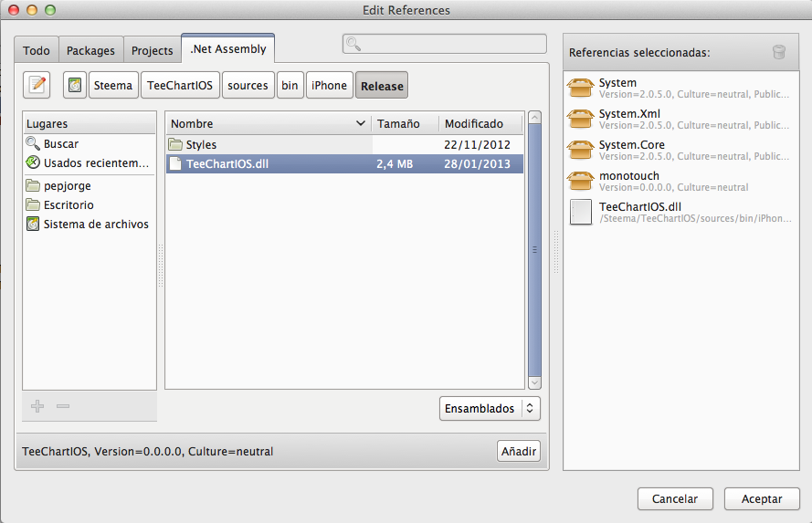Sort file list by Modificado column
Image resolution: width=812 pixels, height=523 pixels.
481,123
